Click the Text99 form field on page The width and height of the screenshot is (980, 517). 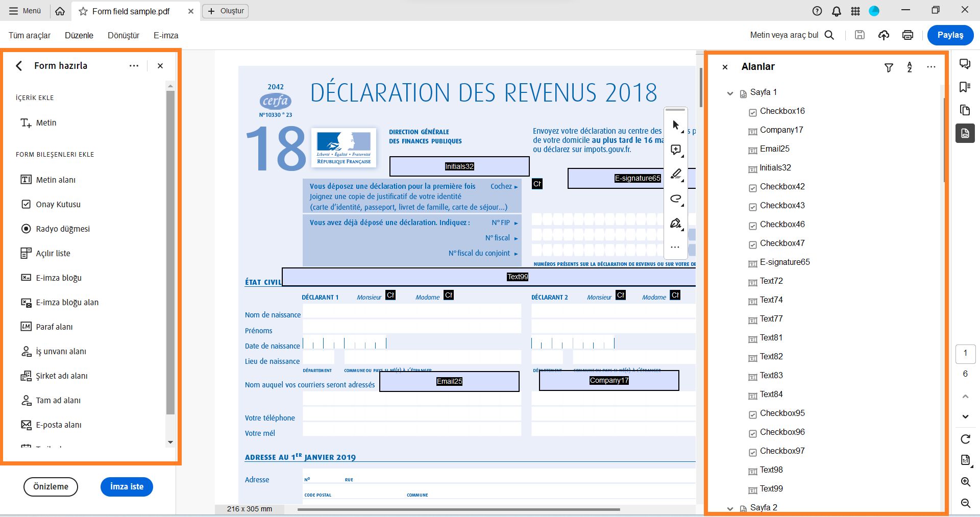tap(489, 277)
